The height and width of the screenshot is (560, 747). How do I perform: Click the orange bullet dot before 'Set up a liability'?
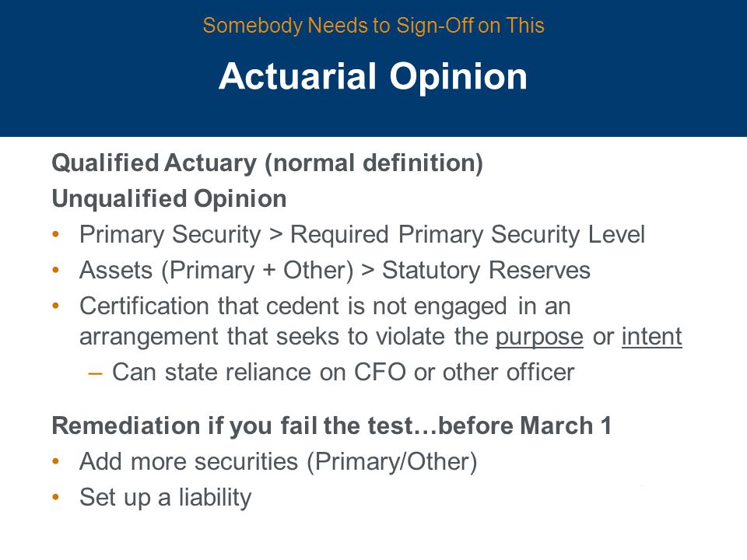tap(56, 497)
